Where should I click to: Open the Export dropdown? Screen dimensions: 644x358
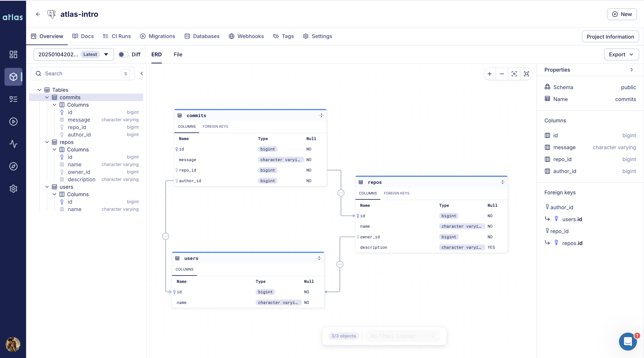pos(621,54)
